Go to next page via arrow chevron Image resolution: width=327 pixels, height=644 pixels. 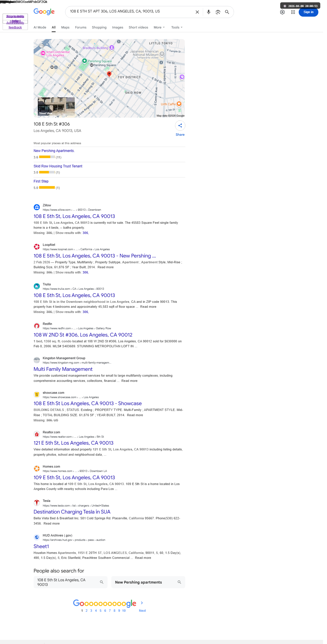tap(142, 603)
